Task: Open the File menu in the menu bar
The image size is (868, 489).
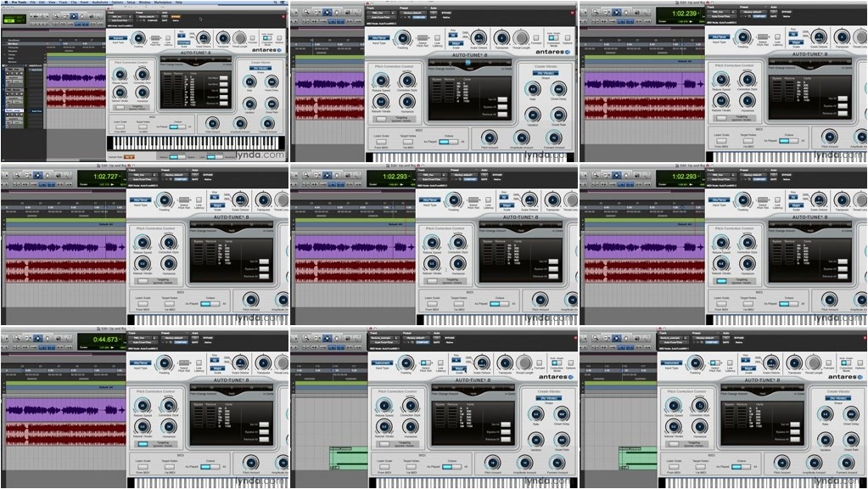Action: coord(32,3)
